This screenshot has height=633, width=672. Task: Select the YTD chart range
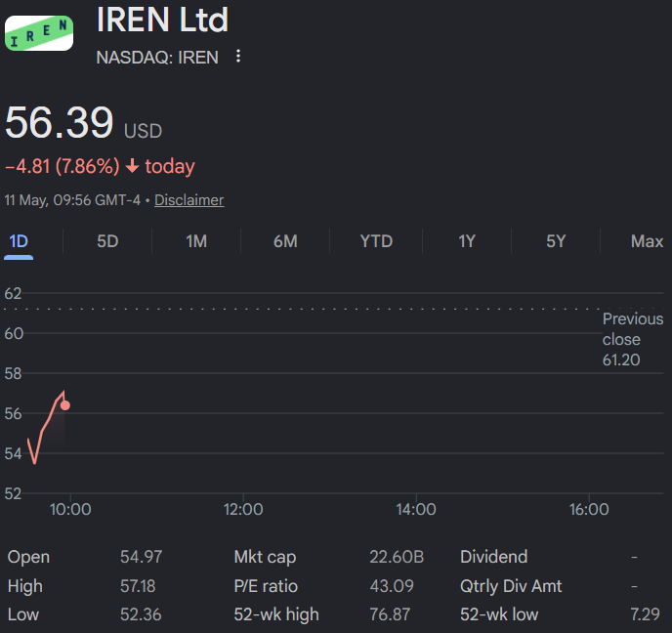point(376,241)
